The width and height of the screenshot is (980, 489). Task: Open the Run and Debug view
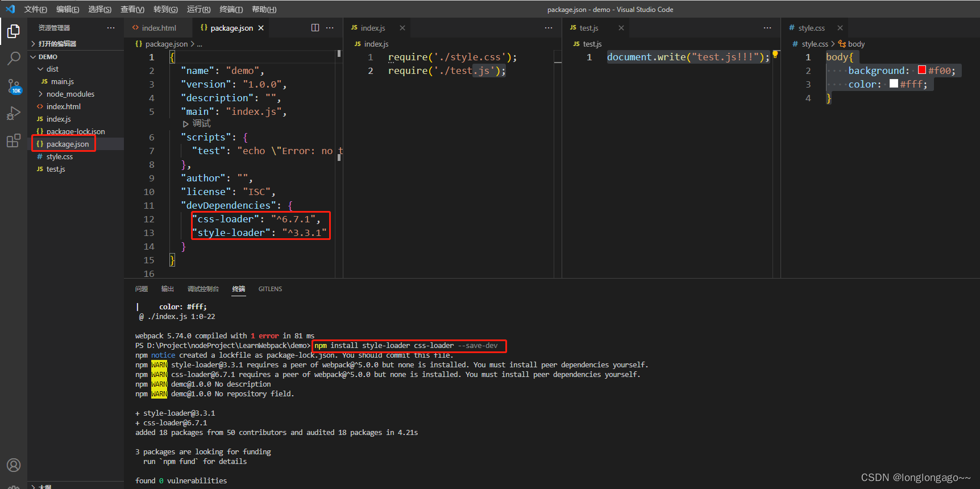pos(14,113)
